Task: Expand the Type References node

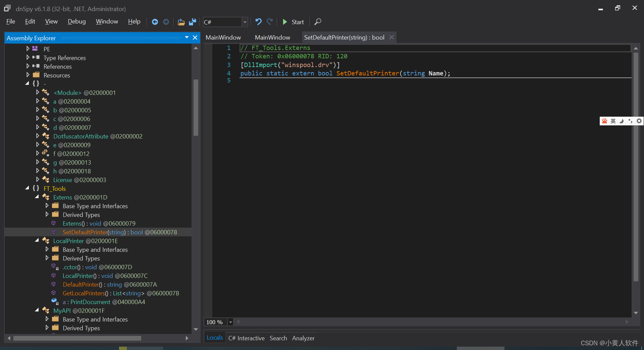Action: [x=28, y=58]
